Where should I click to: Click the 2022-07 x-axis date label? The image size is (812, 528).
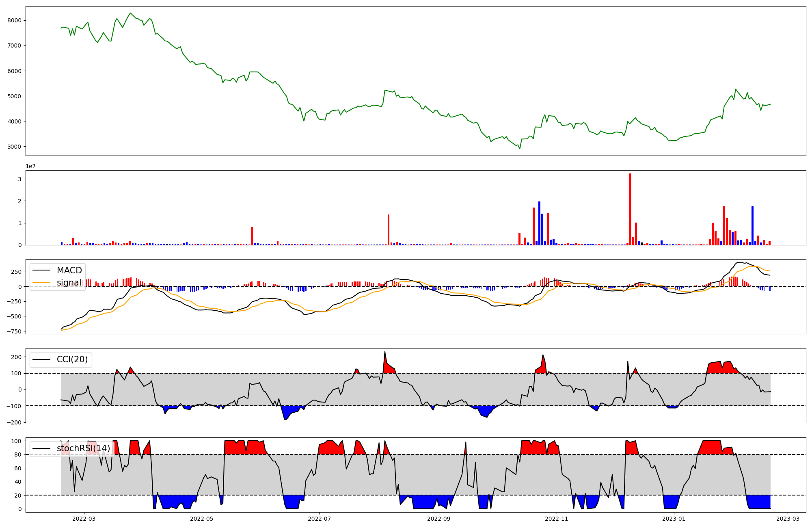point(319,519)
